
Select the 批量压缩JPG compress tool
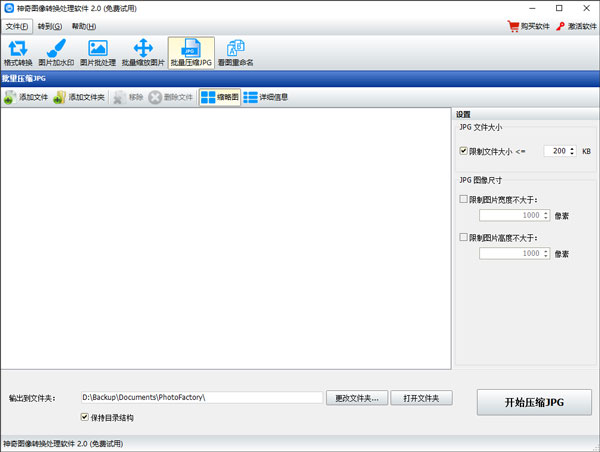191,53
